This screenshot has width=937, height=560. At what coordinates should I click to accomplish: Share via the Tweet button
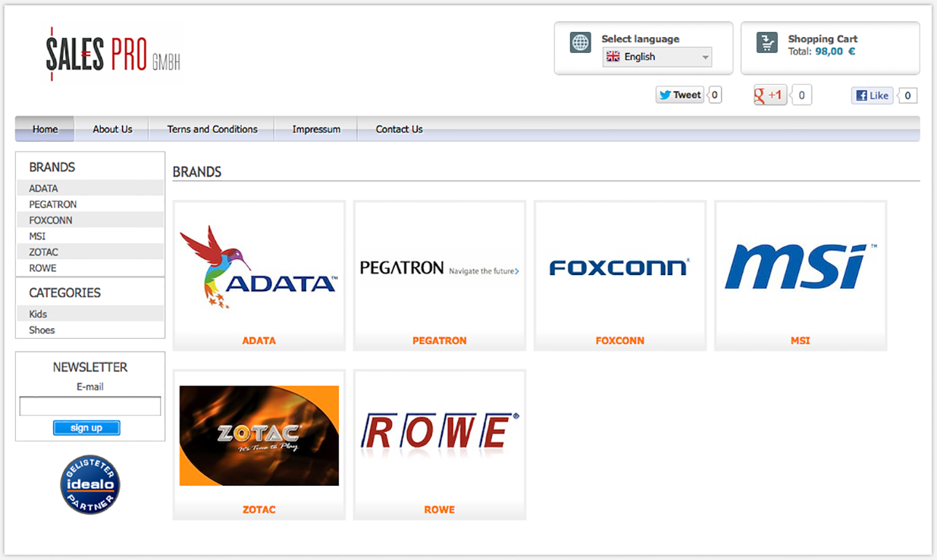(680, 95)
